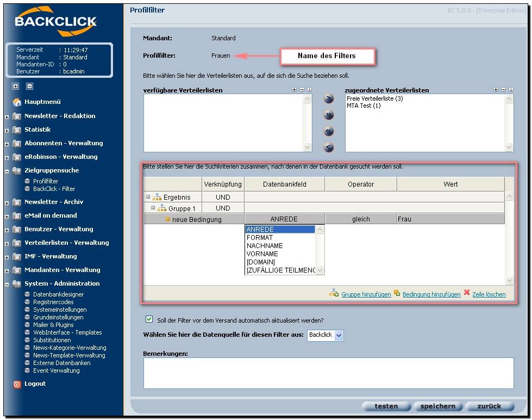Click the Bemerkungen text area
The image size is (532, 420).
pyautogui.click(x=328, y=373)
